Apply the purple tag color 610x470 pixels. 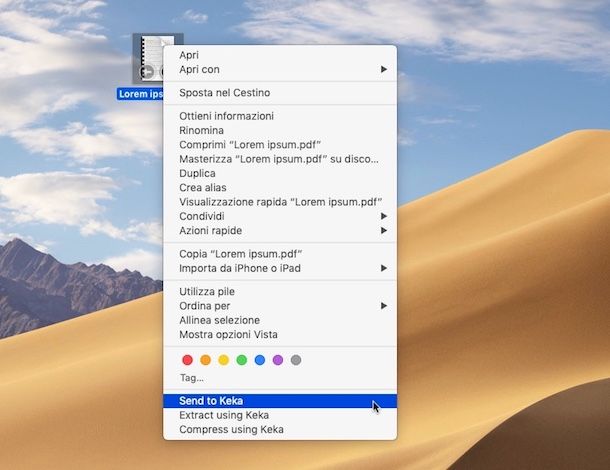278,360
